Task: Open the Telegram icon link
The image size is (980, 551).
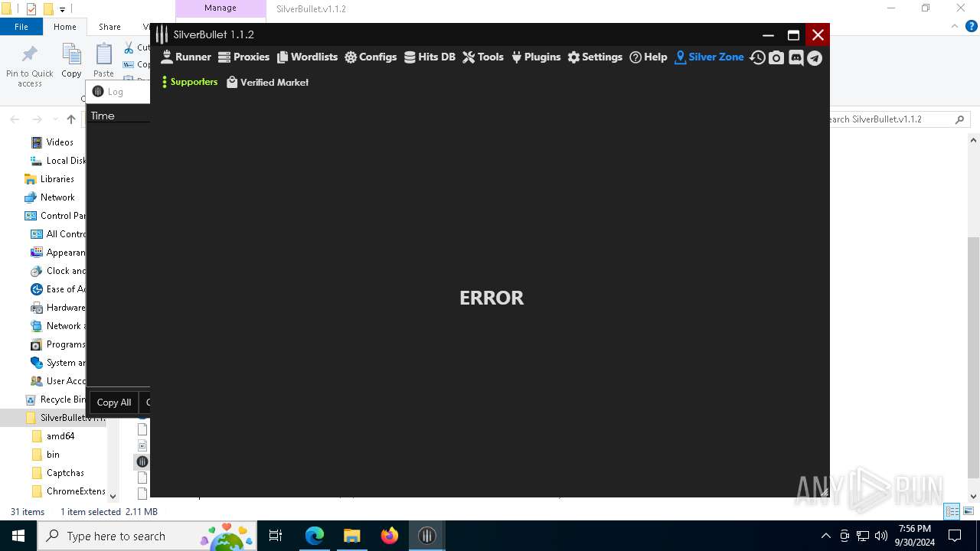Action: pyautogui.click(x=815, y=58)
